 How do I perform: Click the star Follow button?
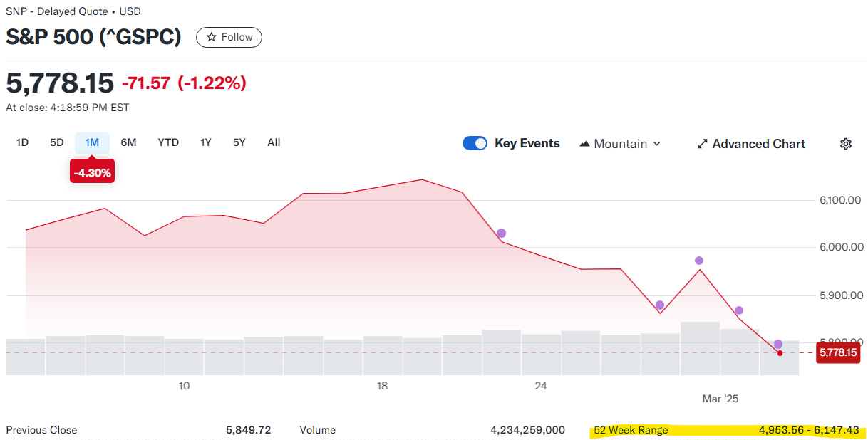(229, 37)
